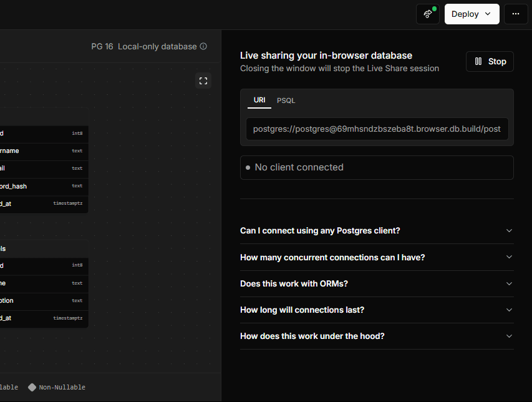Expand "How does this work under the hood?"
This screenshot has width=532, height=402.
[x=377, y=336]
